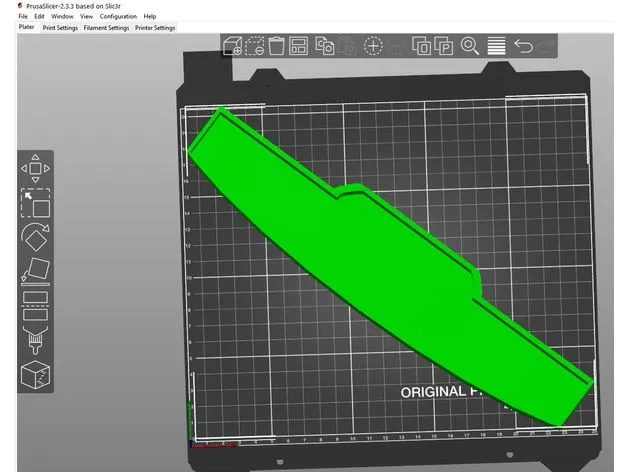Click the Add model cube icon
This screenshot has width=628, height=472.
tap(233, 46)
